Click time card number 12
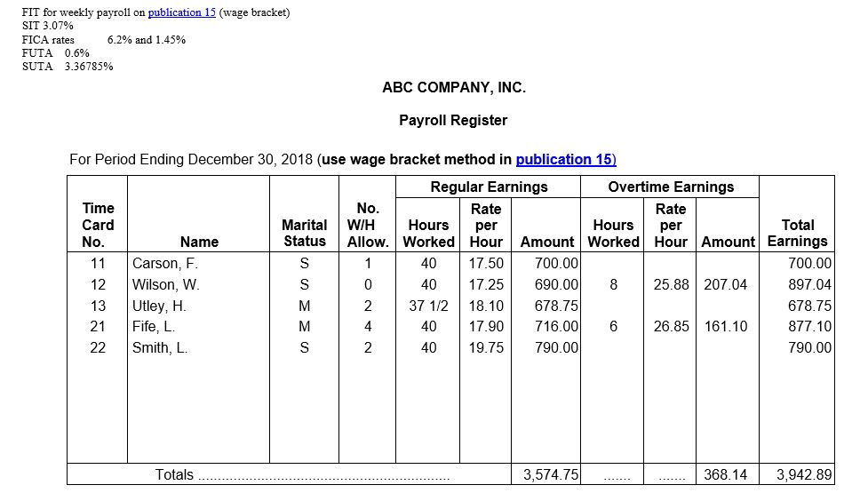The width and height of the screenshot is (868, 501). click(x=98, y=284)
